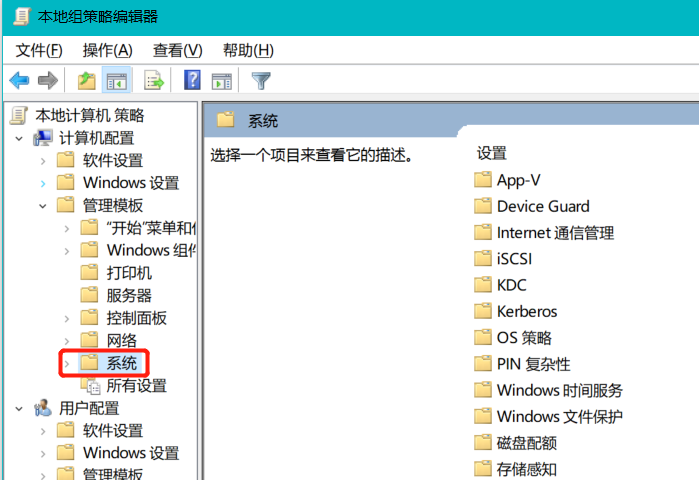Open the 文件(F) menu
Image resolution: width=699 pixels, height=480 pixels.
39,50
